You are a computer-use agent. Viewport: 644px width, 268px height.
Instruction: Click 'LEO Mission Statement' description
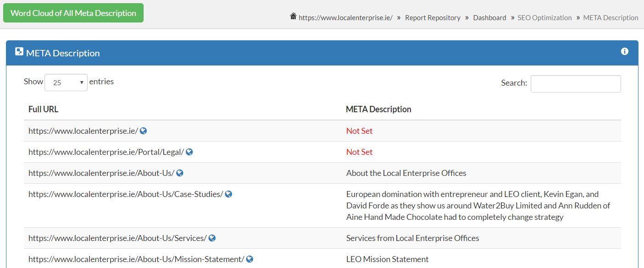[x=387, y=259]
